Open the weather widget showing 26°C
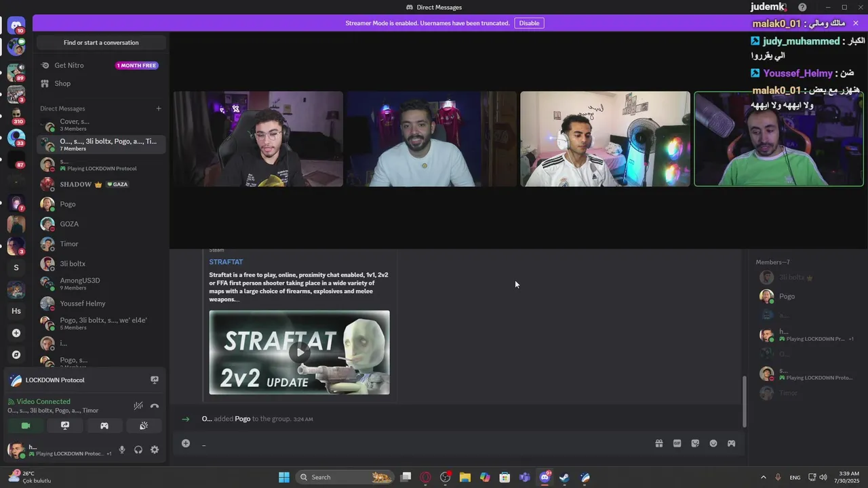This screenshot has height=488, width=868. [x=31, y=477]
